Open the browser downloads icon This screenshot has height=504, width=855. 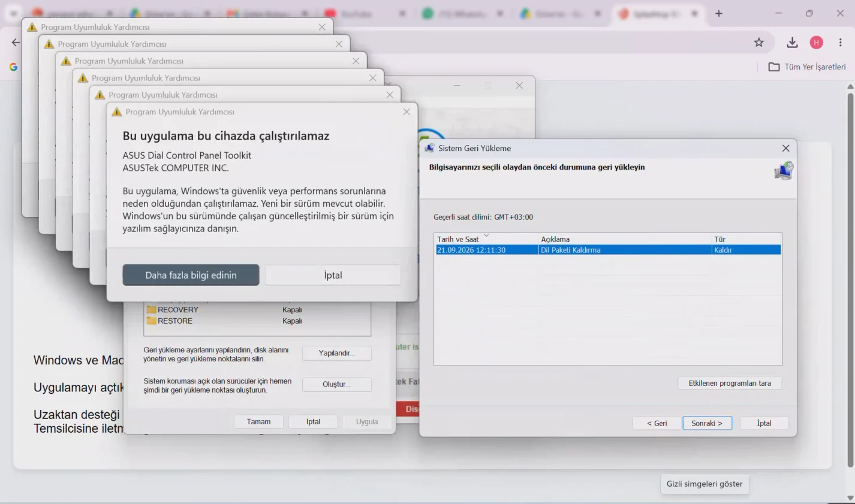click(x=792, y=43)
